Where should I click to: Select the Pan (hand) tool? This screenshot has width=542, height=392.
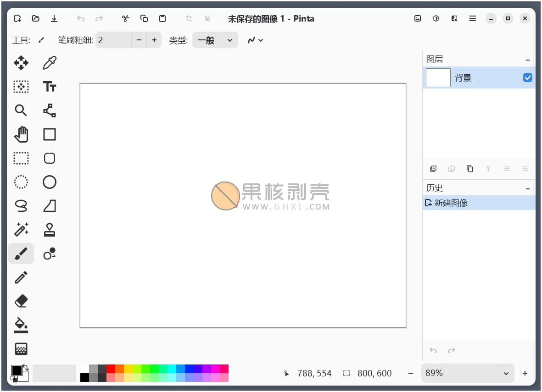(x=21, y=134)
